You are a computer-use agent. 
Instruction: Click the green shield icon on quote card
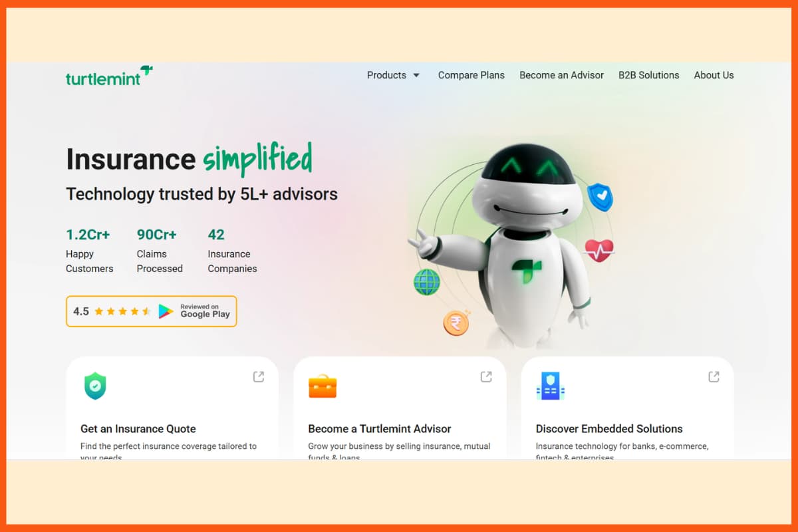pyautogui.click(x=95, y=386)
